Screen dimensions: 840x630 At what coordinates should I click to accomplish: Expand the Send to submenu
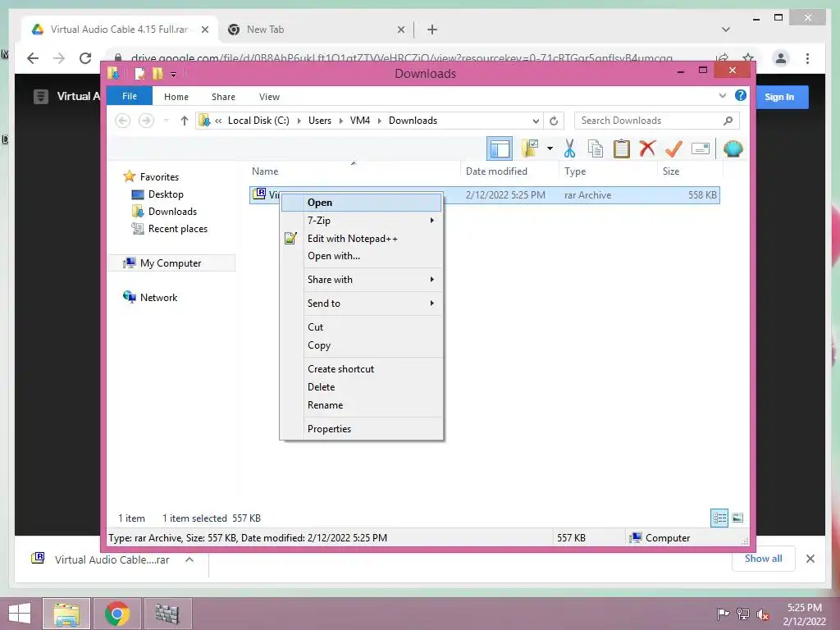tap(362, 304)
